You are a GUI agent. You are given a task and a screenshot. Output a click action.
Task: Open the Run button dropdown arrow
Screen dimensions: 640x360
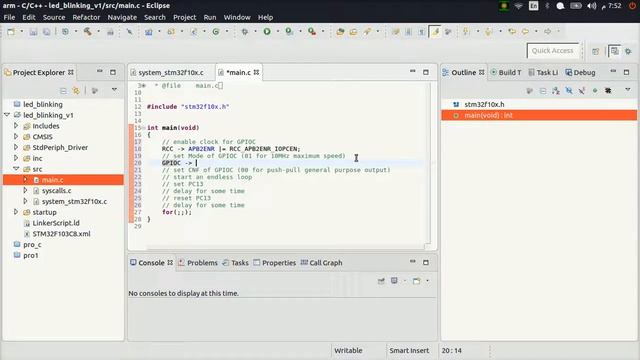click(278, 31)
